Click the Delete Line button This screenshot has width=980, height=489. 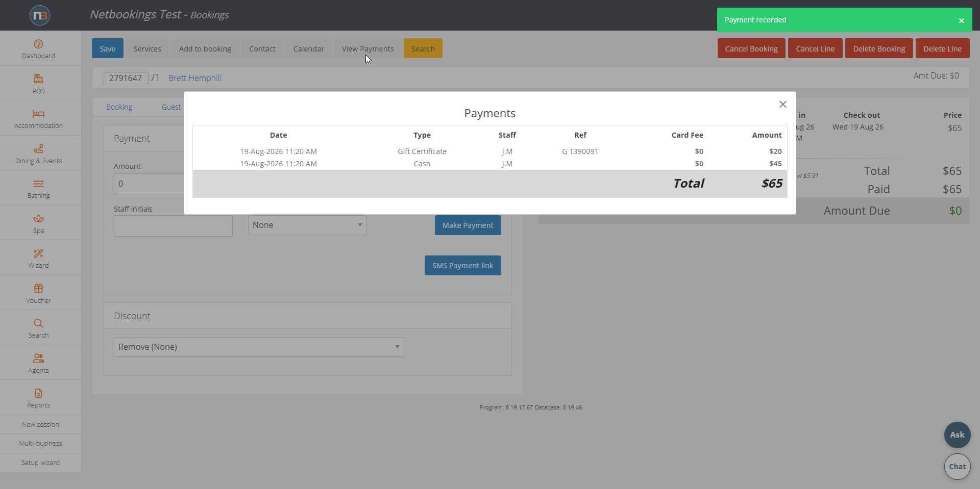point(942,49)
